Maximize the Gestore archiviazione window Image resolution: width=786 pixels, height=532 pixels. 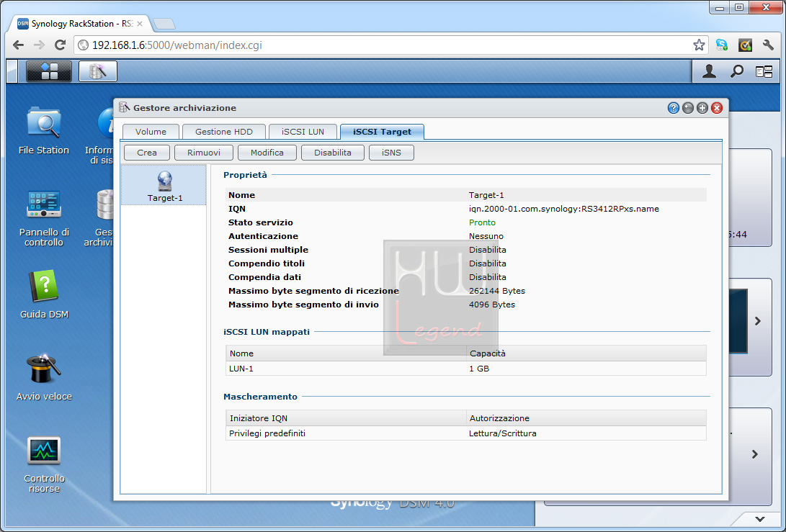pyautogui.click(x=702, y=108)
